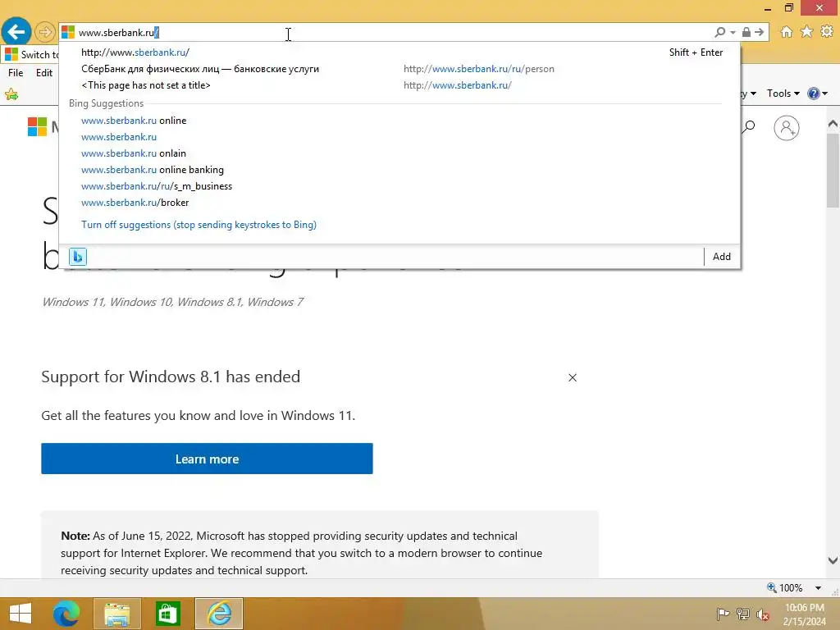Click the Microsoft logo on the page
The width and height of the screenshot is (840, 630).
(37, 127)
